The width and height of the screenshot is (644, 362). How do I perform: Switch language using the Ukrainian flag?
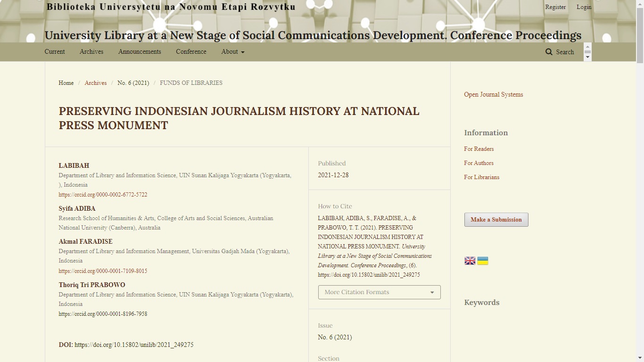pos(483,261)
